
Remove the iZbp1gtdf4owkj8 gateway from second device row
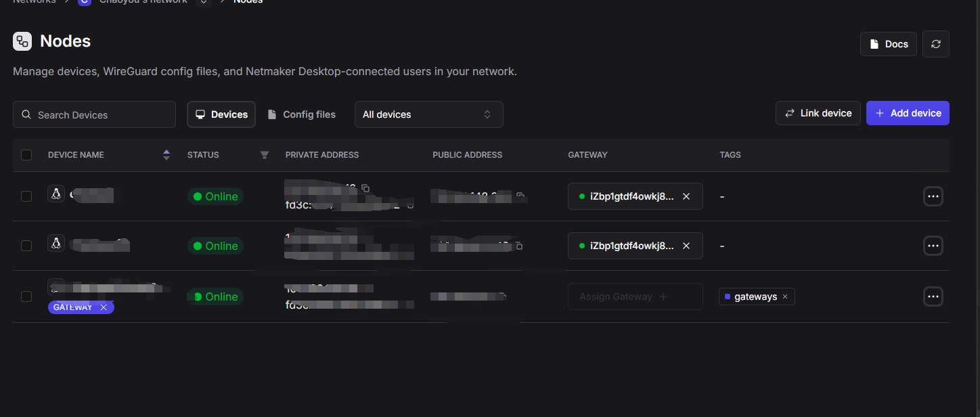686,246
